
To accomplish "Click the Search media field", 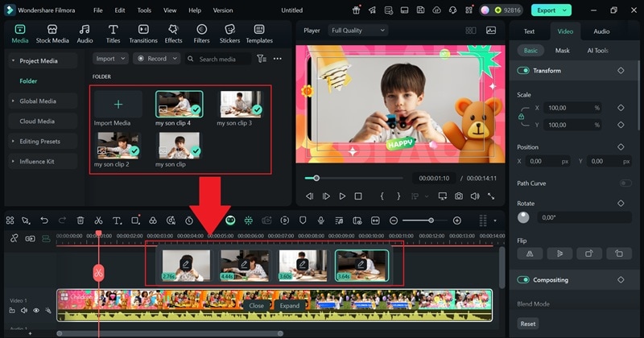I will pyautogui.click(x=217, y=59).
